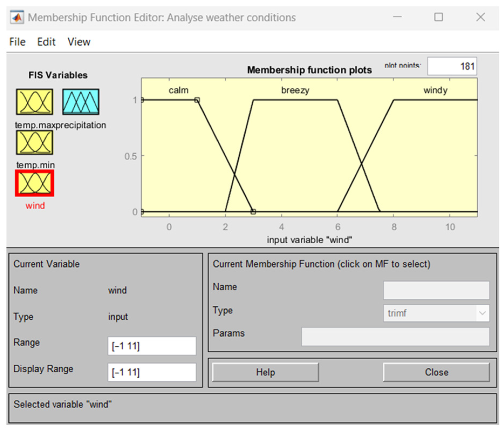Select the breezy membership function label
The image size is (504, 431).
[x=295, y=90]
